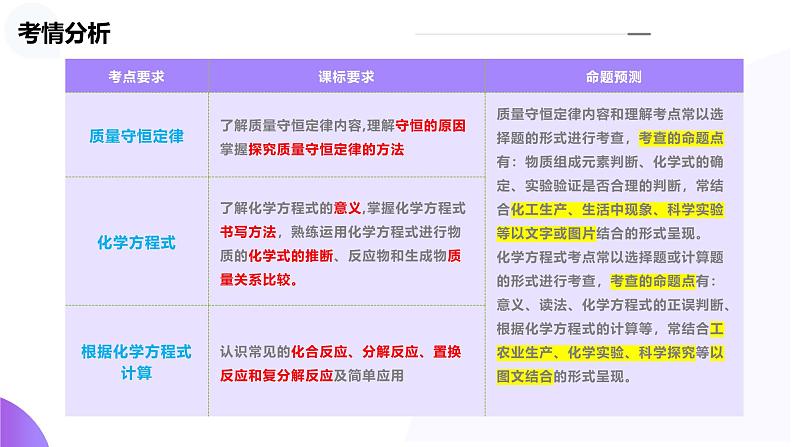Click red text 守恒的原因
Image resolution: width=794 pixels, height=447 pixels.
[x=430, y=126]
